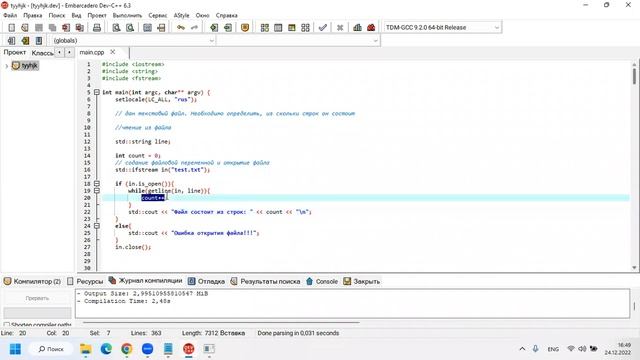Screen dimensions: 640x360
Task: Click the yellow bookmark icon beside the globals dropdown
Action: click(x=25, y=40)
